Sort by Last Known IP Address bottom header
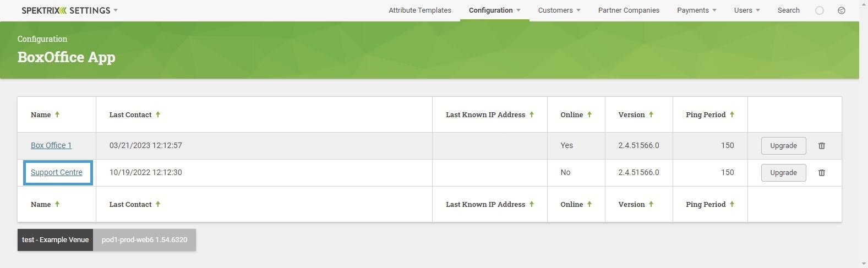 [x=490, y=204]
